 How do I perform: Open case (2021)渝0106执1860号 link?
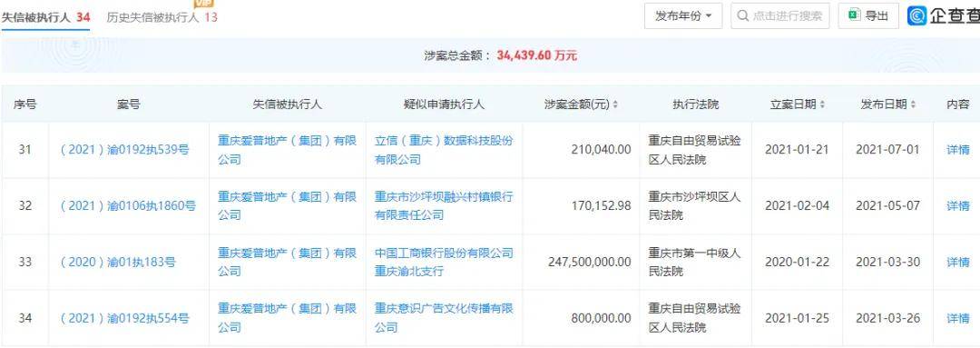click(x=128, y=206)
